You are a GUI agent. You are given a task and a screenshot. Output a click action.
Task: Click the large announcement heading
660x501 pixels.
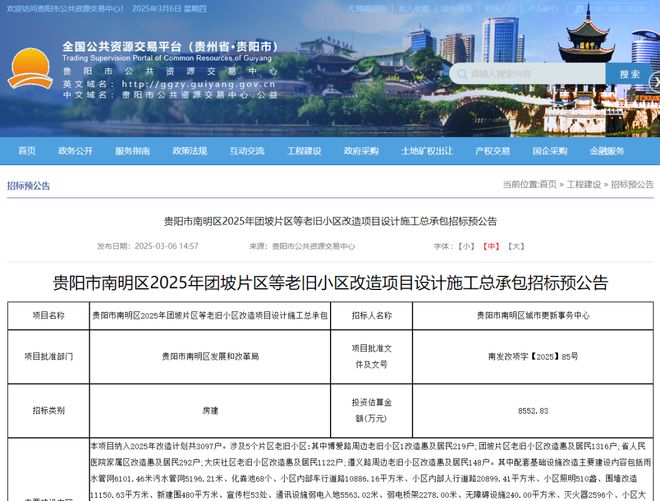click(330, 283)
